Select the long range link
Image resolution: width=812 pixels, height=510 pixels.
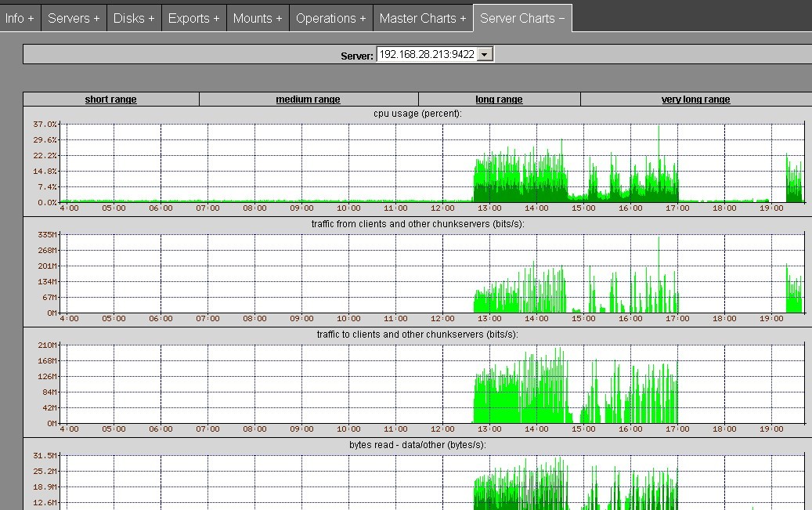pos(500,99)
